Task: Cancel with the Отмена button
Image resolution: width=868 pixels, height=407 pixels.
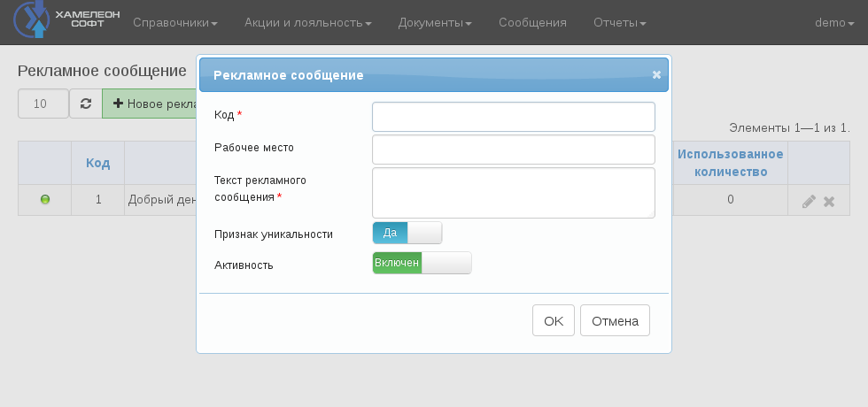Action: point(615,320)
